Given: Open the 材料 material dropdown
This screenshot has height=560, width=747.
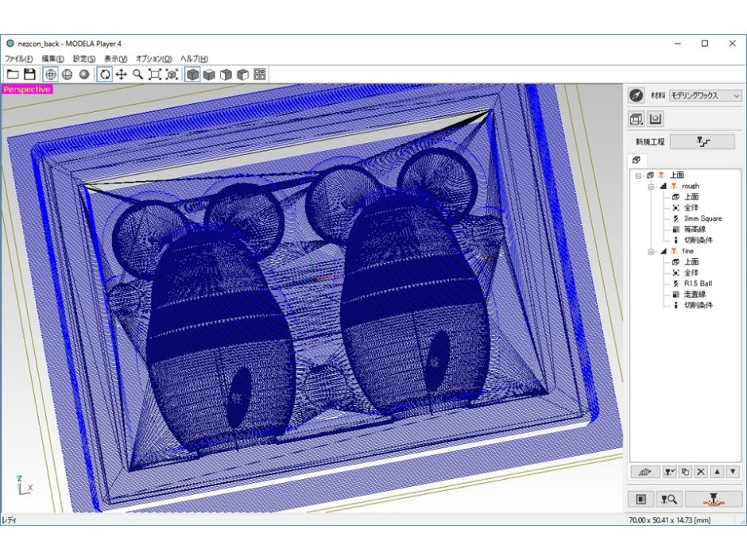Looking at the screenshot, I should click(x=706, y=95).
